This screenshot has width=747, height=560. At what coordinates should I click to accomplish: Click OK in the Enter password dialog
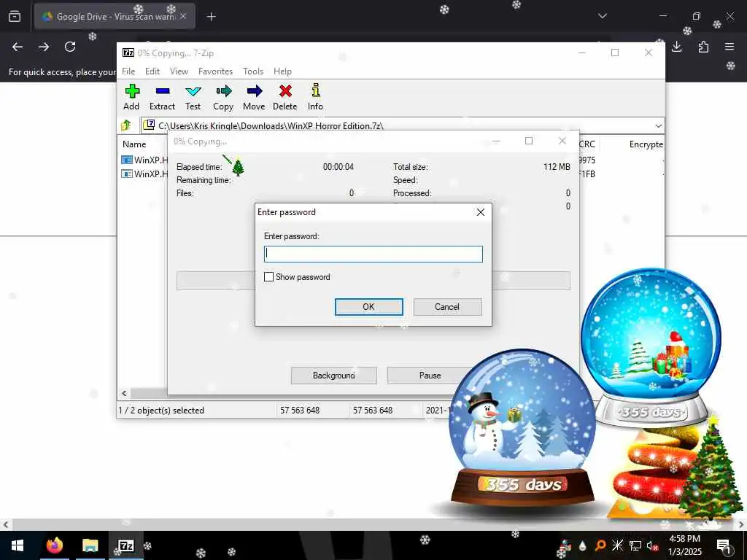tap(368, 307)
